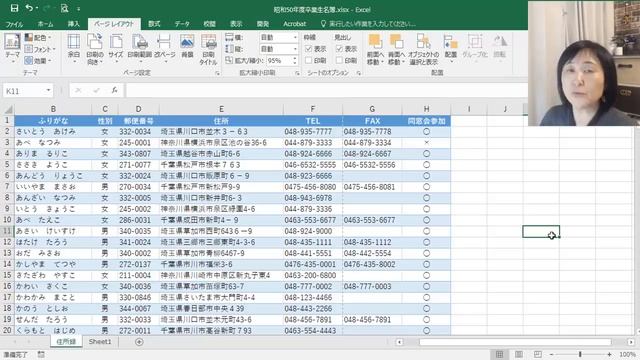Click the macro record icon in status bar
This screenshot has height=360, width=640.
click(x=41, y=354)
